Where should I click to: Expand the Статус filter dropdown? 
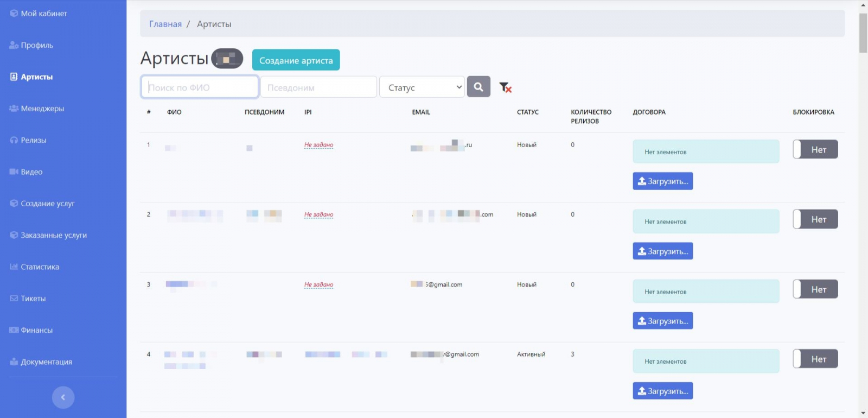[422, 87]
